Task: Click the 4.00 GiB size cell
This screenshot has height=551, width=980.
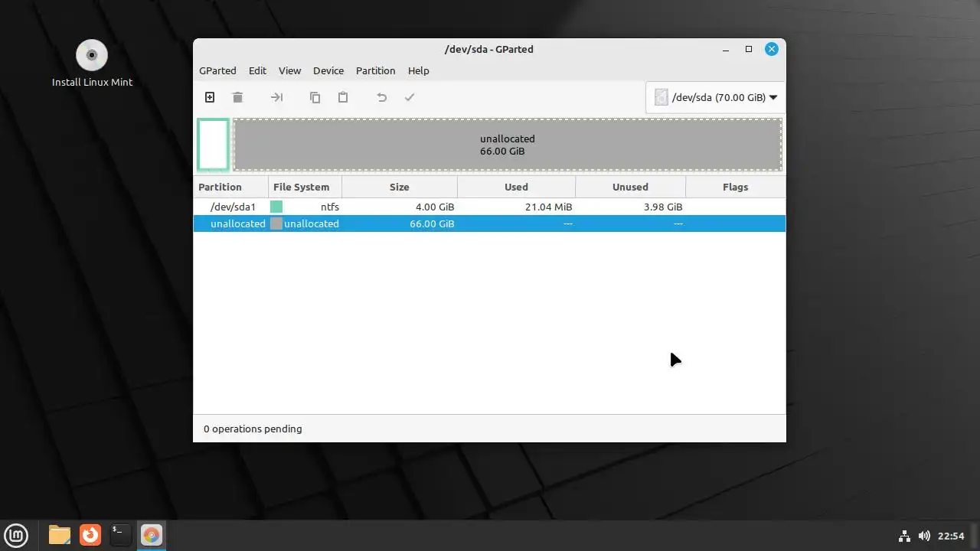Action: click(435, 207)
